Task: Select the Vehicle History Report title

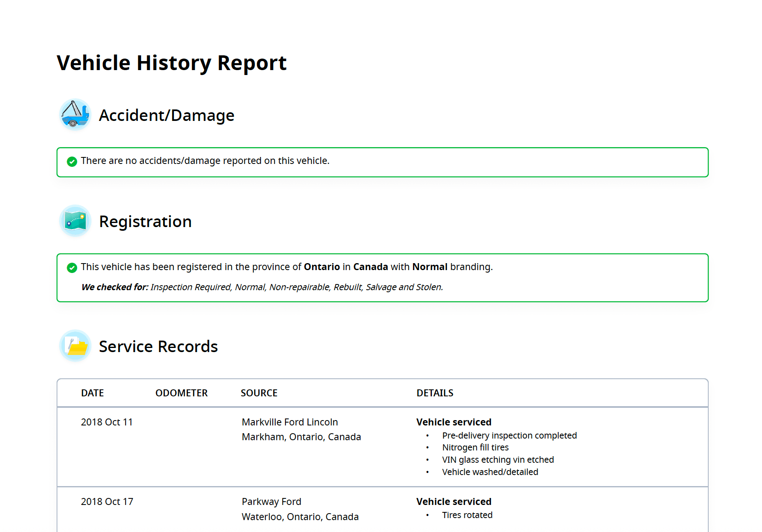Action: [171, 63]
